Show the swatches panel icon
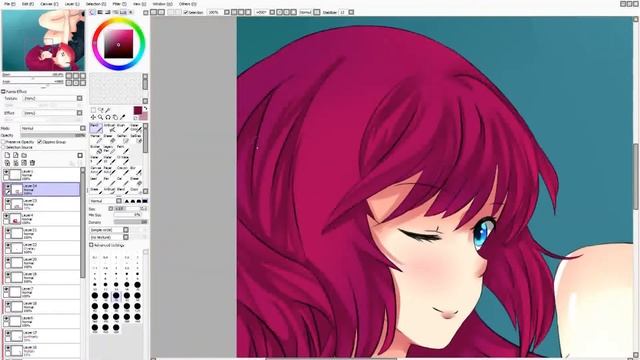Viewport: 640px width, 360px height. pos(123,12)
